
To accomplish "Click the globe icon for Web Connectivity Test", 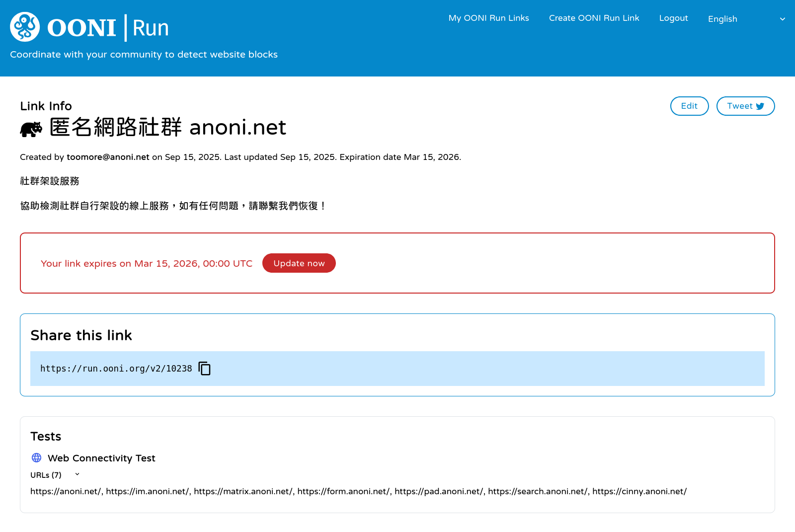I will point(37,457).
